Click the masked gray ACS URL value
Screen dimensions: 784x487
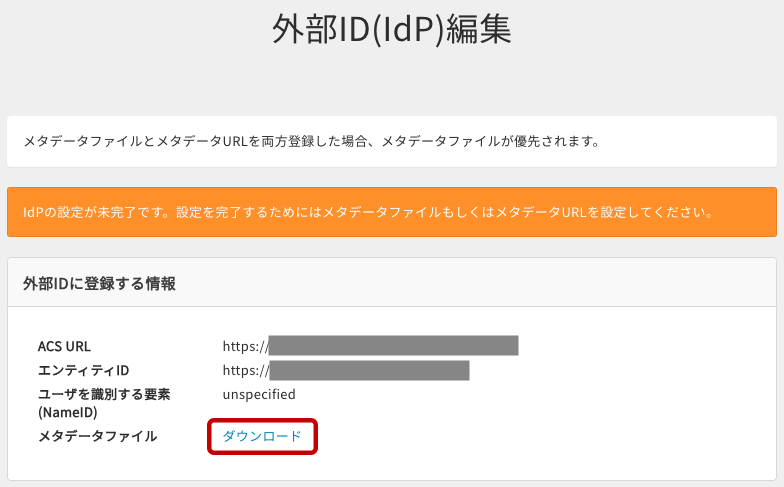(393, 346)
